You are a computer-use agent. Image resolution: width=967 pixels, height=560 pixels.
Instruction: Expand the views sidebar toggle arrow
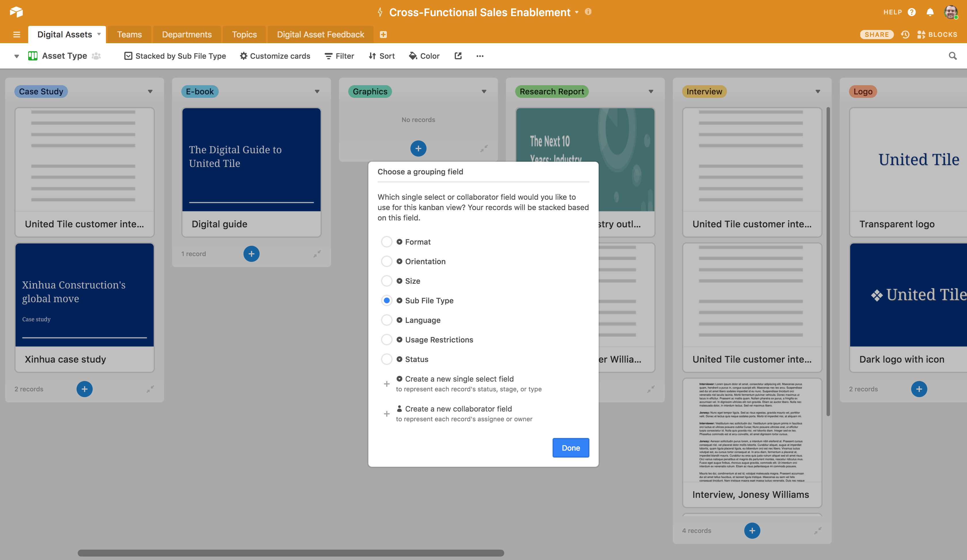(x=16, y=56)
